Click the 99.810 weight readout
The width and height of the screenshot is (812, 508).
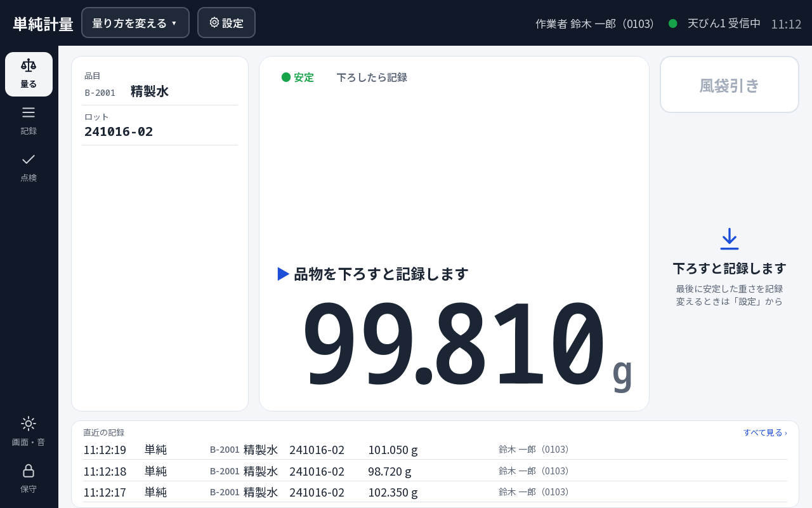click(x=453, y=344)
